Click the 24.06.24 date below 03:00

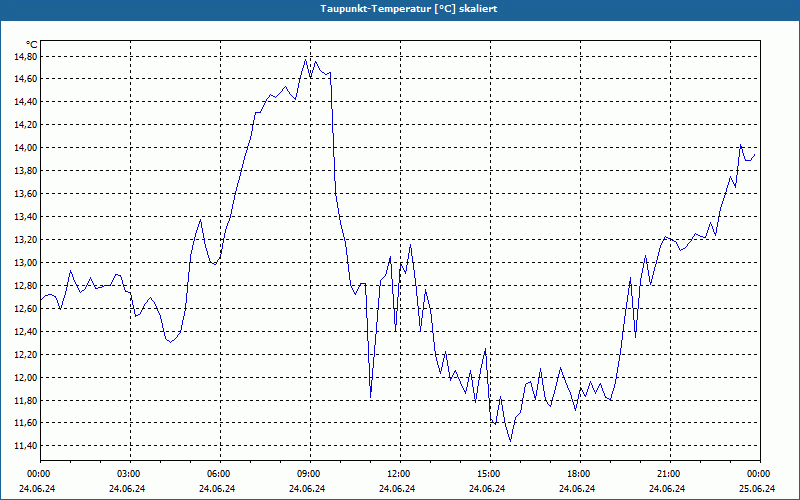click(x=127, y=488)
